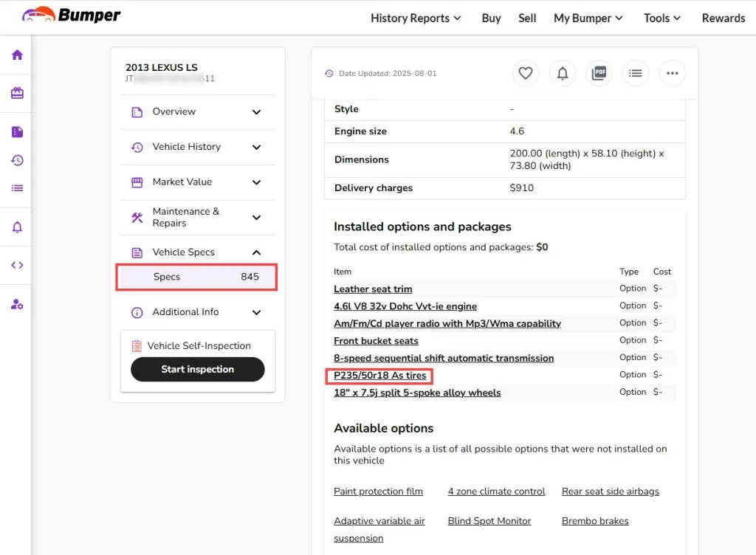Open the three-dot more options menu
This screenshot has width=756, height=555.
coord(672,73)
